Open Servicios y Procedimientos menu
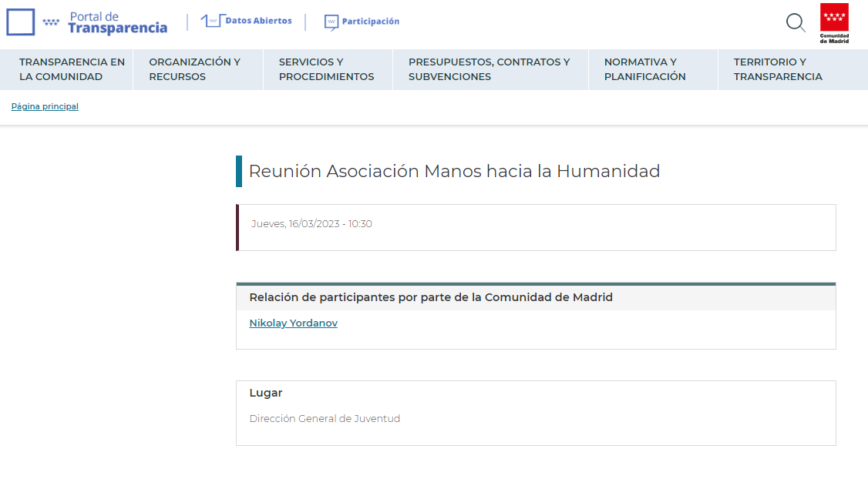Screen dimensions: 868x479 (328, 69)
